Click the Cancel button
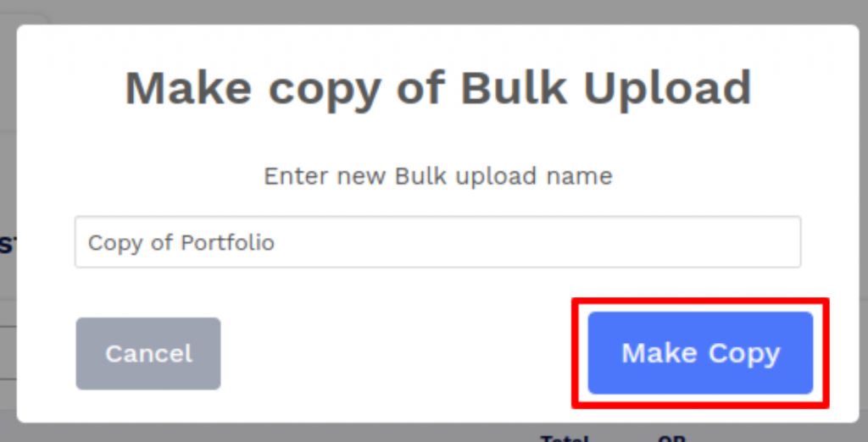This screenshot has width=868, height=442. click(x=148, y=353)
